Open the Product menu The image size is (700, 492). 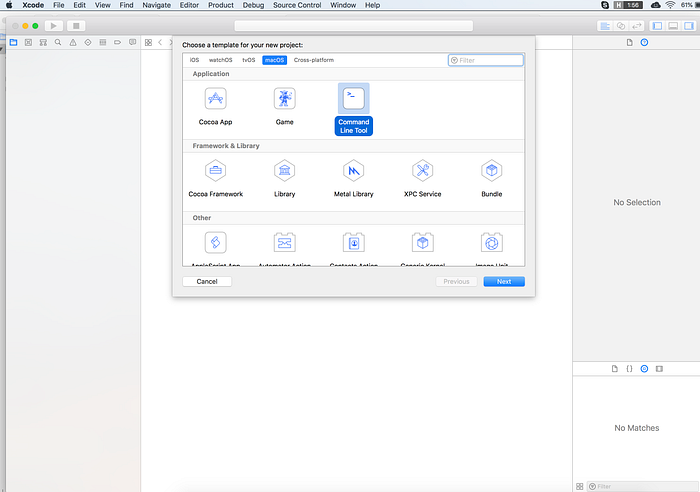point(221,5)
